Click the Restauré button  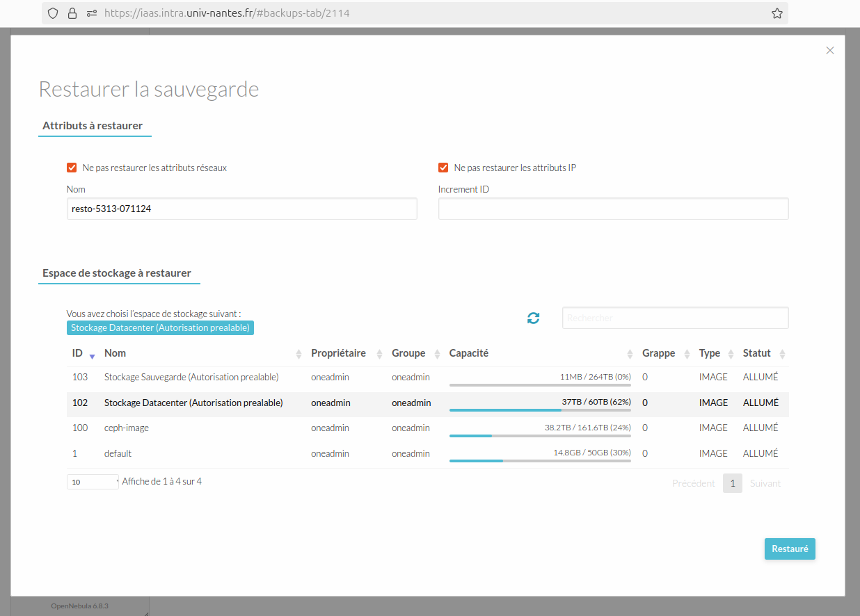coord(790,549)
